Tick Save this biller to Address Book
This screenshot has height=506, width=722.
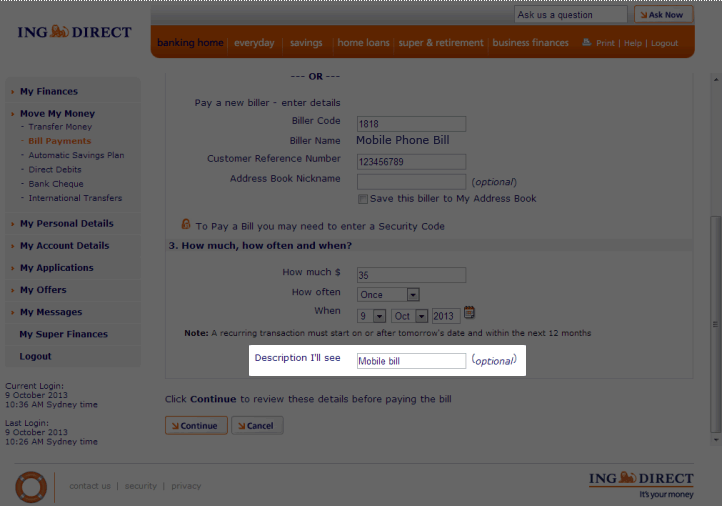point(363,198)
